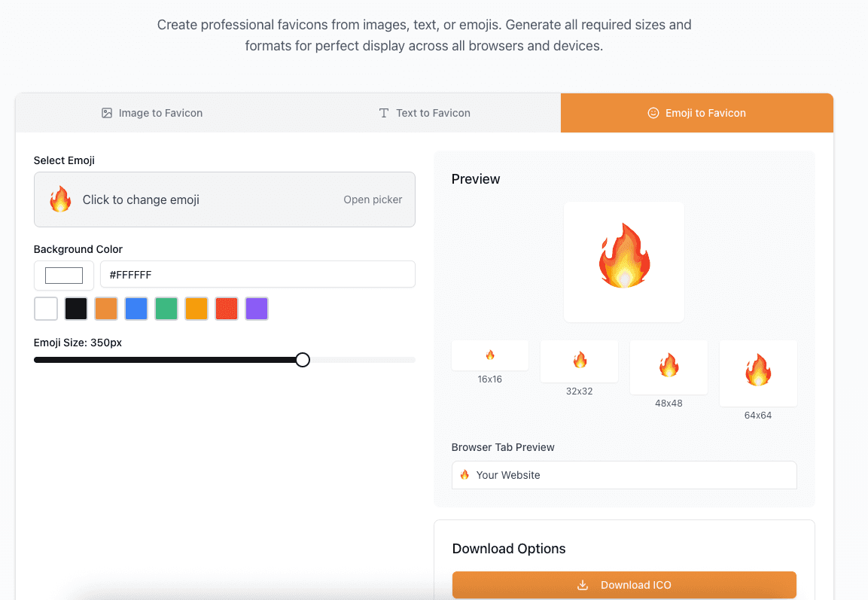Click the Select Emoji label
This screenshot has width=868, height=600.
(64, 160)
